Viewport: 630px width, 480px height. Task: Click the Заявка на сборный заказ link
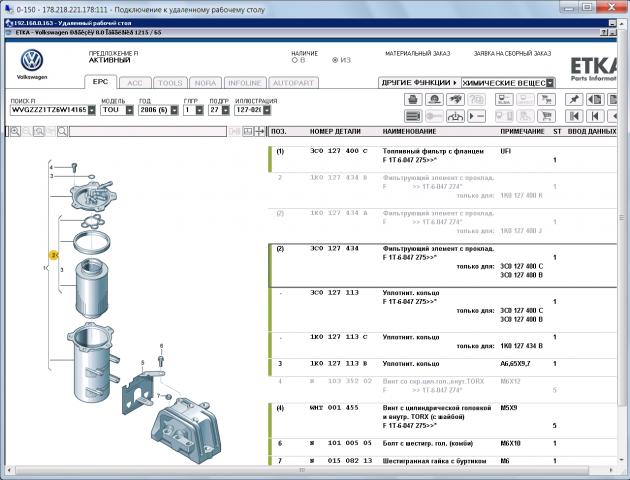(512, 53)
